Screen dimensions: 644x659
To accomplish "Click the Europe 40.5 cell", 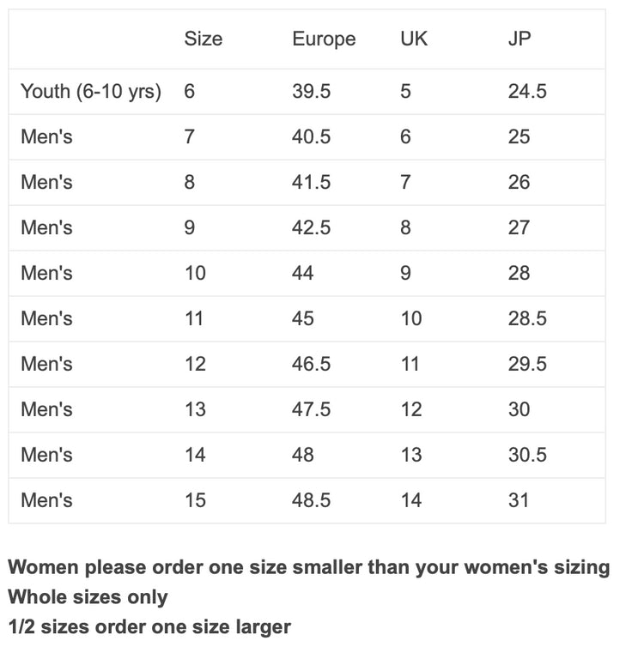I will coord(311,137).
